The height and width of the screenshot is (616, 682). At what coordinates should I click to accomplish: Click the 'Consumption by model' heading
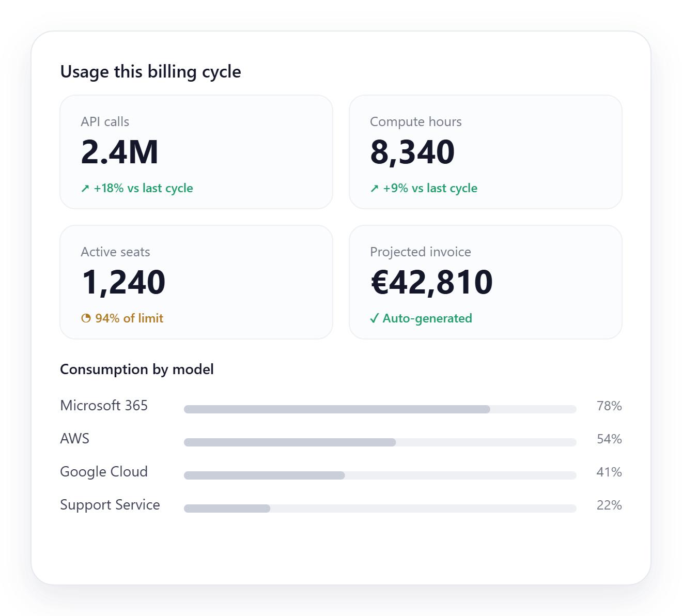[137, 369]
